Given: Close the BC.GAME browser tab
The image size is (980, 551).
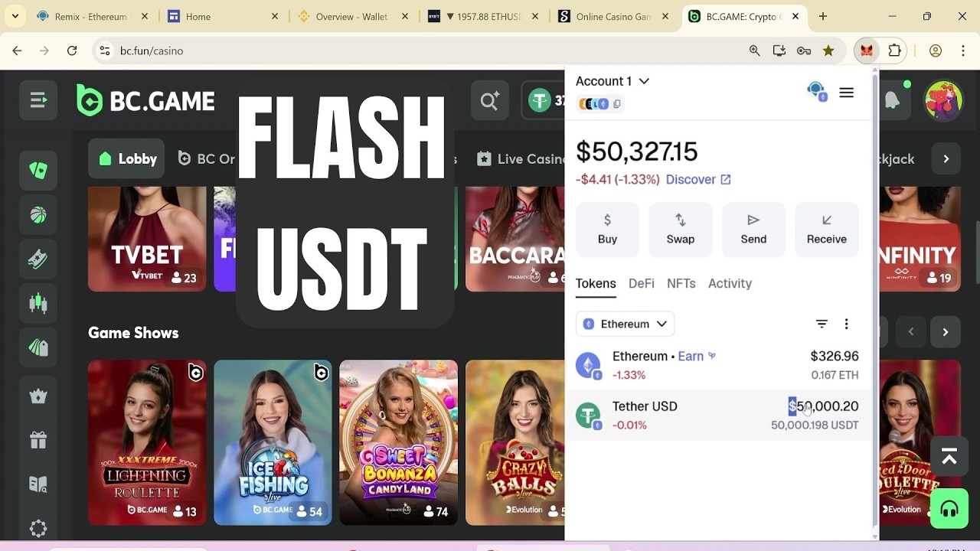Looking at the screenshot, I should 795,16.
